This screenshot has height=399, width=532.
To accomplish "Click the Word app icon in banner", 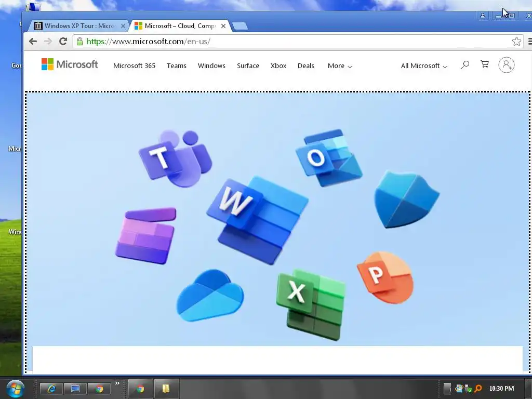I will coord(257,220).
